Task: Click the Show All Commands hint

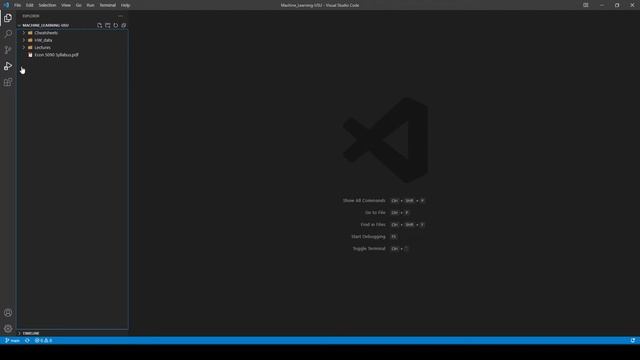Action: pyautogui.click(x=364, y=200)
